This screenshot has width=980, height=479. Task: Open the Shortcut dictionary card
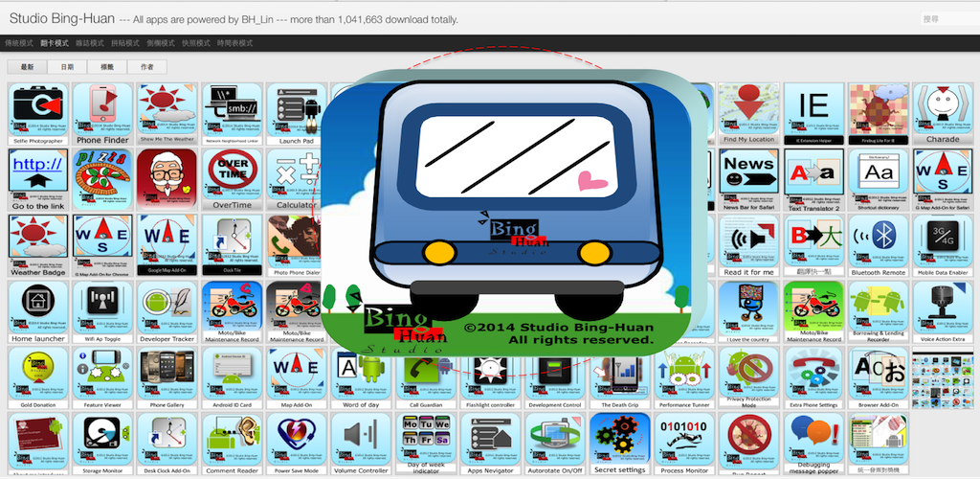click(x=879, y=179)
